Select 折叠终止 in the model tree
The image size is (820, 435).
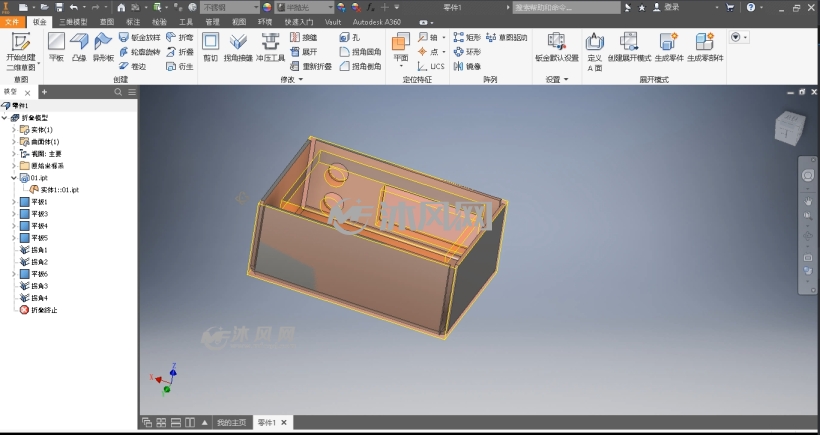[x=44, y=310]
